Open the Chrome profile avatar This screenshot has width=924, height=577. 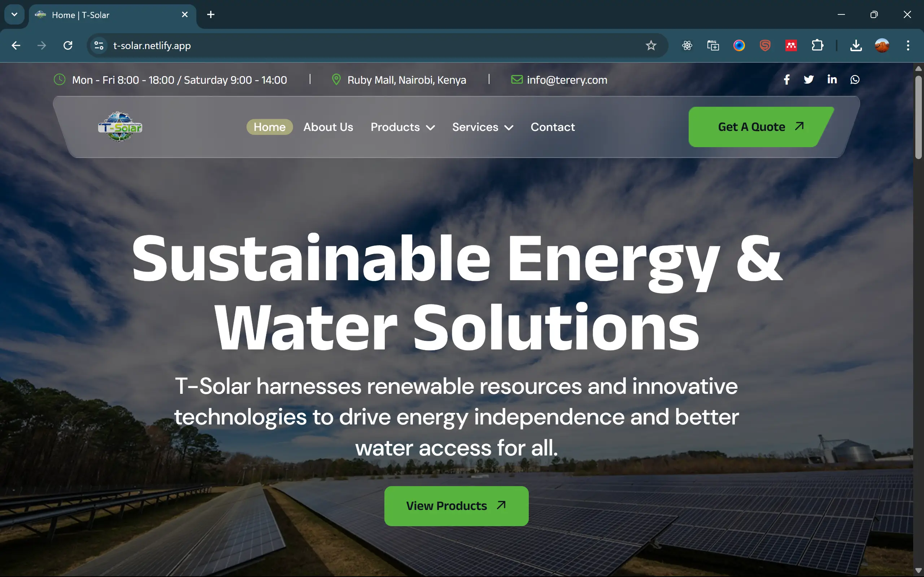click(x=882, y=46)
